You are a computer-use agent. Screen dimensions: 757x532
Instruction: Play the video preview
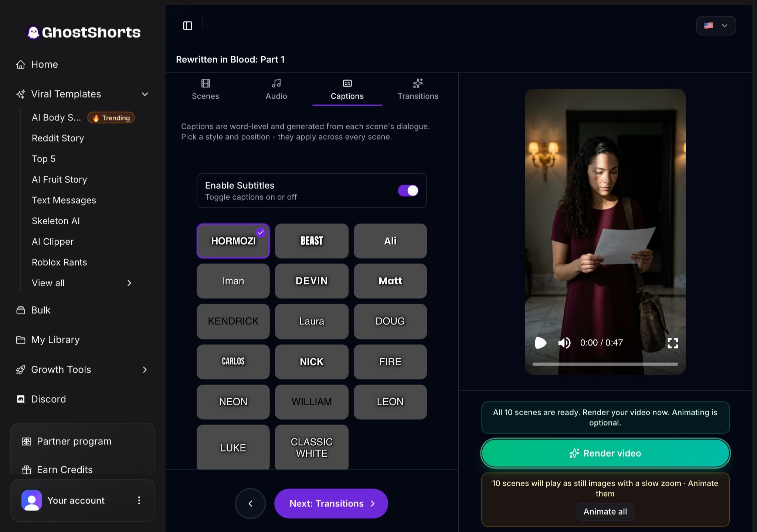[x=540, y=343]
